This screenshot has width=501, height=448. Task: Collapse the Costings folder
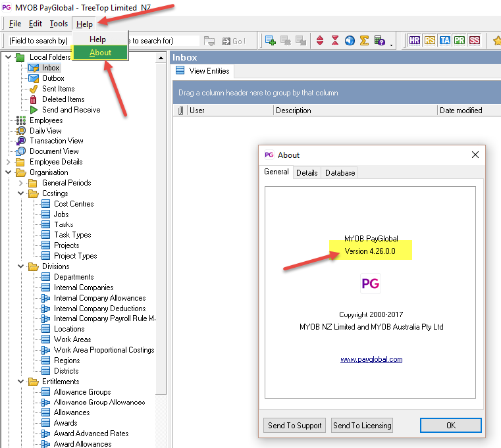20,193
